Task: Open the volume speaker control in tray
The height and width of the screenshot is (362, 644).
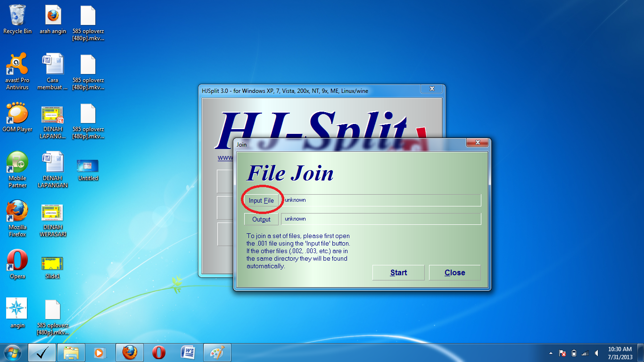Action: click(x=596, y=353)
